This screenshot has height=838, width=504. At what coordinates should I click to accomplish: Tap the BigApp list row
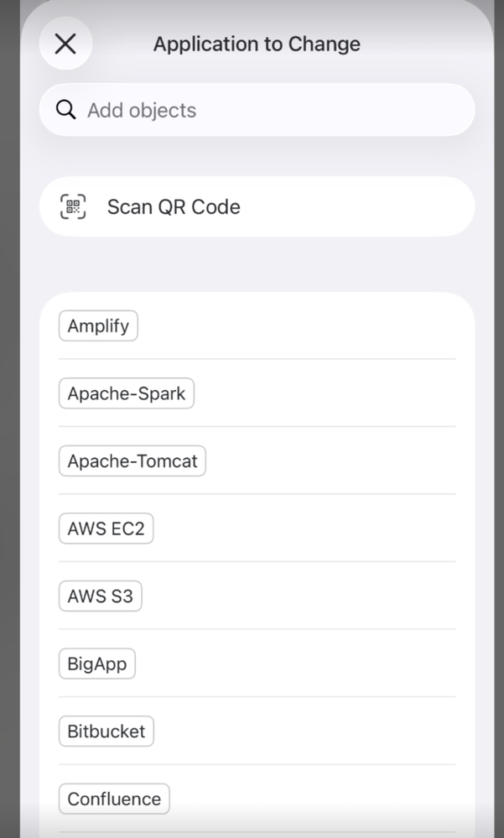(x=257, y=664)
